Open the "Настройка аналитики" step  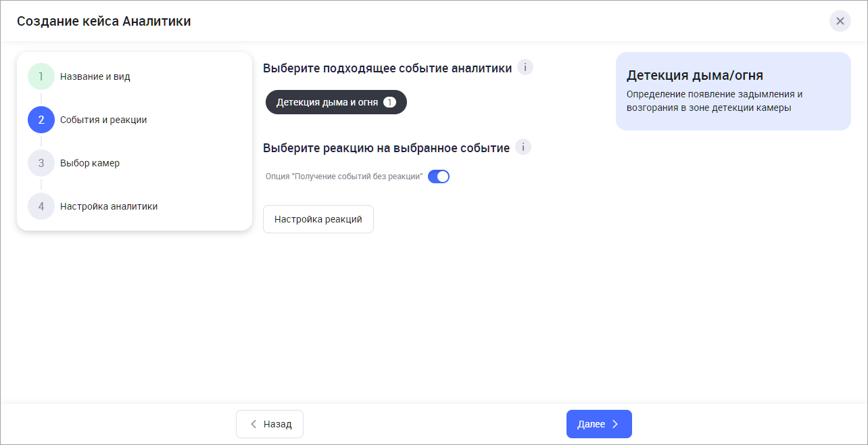coord(108,206)
